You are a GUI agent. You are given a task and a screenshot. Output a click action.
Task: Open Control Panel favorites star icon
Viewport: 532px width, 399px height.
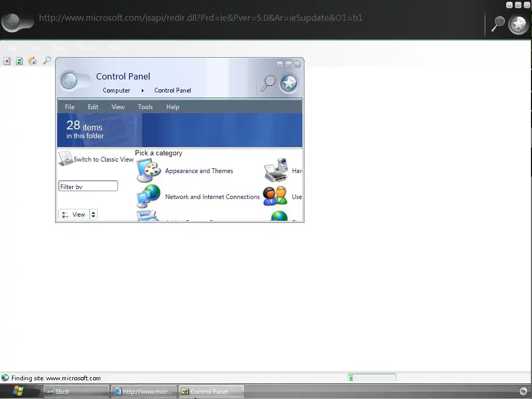[289, 84]
